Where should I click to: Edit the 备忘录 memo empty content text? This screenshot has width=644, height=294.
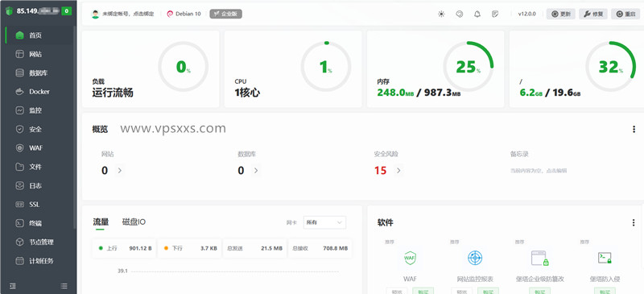pos(539,171)
